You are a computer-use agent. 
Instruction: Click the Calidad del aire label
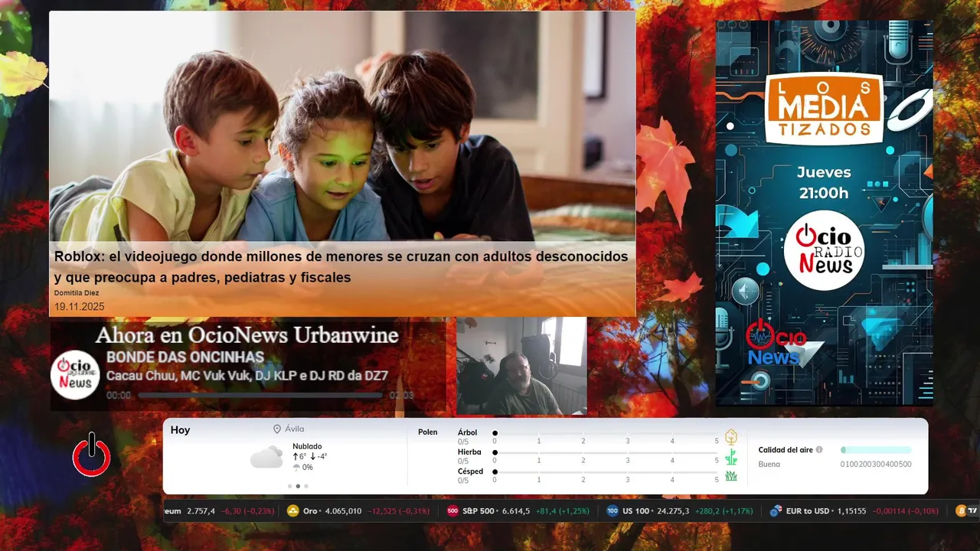tap(786, 450)
